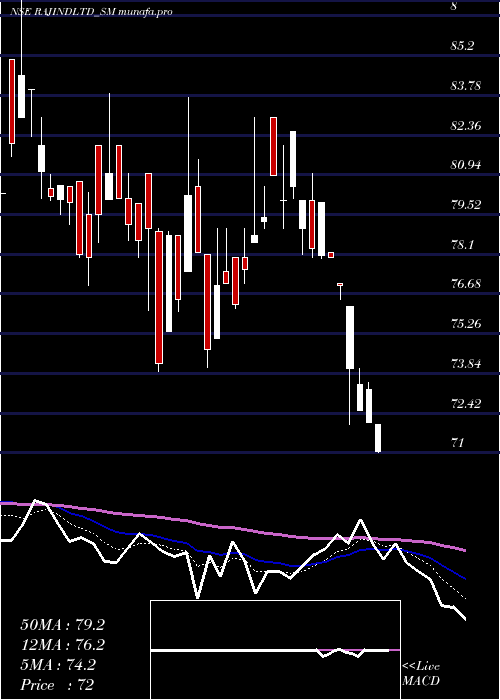Click the 78.1 price axis label
The height and width of the screenshot is (700, 500).
pyautogui.click(x=462, y=245)
